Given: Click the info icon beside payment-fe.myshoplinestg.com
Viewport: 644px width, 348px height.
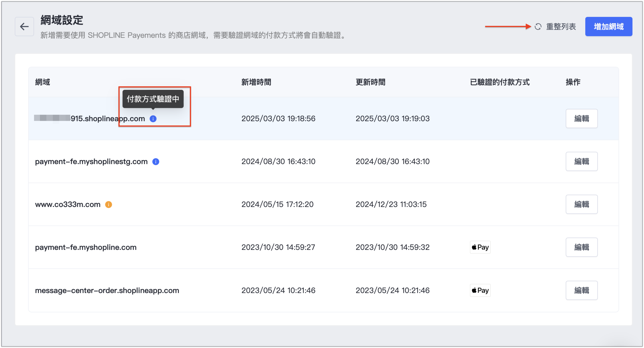Looking at the screenshot, I should [x=156, y=162].
